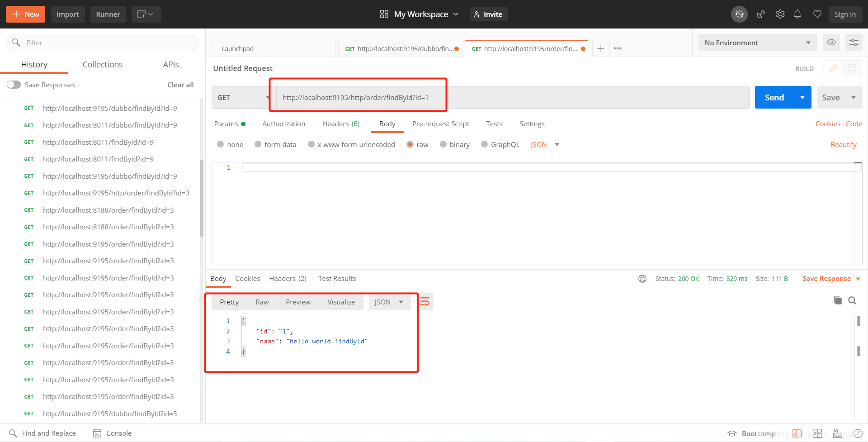
Task: Open the Console from the status bar
Action: (x=113, y=433)
